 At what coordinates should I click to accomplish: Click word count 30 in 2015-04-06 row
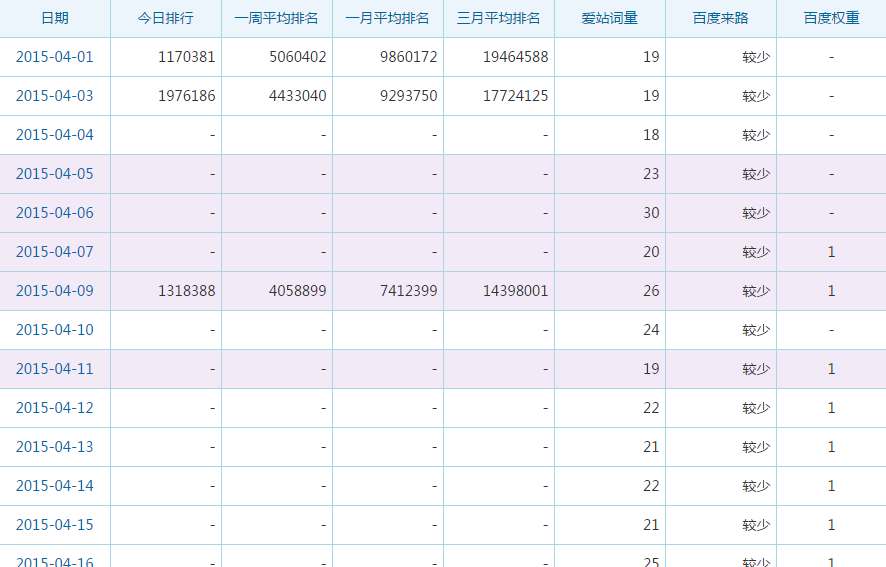pos(651,213)
